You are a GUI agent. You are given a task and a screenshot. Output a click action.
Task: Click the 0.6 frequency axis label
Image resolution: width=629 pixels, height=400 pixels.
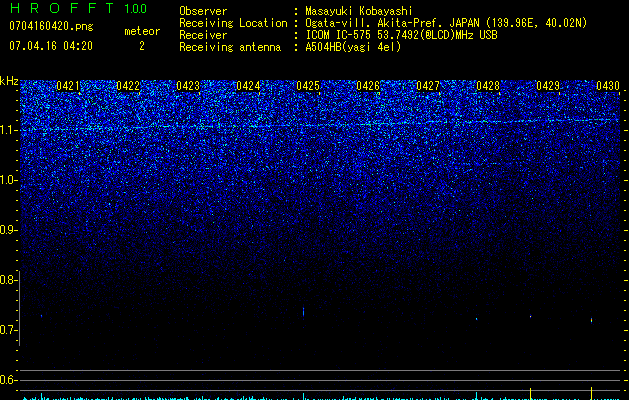8,380
